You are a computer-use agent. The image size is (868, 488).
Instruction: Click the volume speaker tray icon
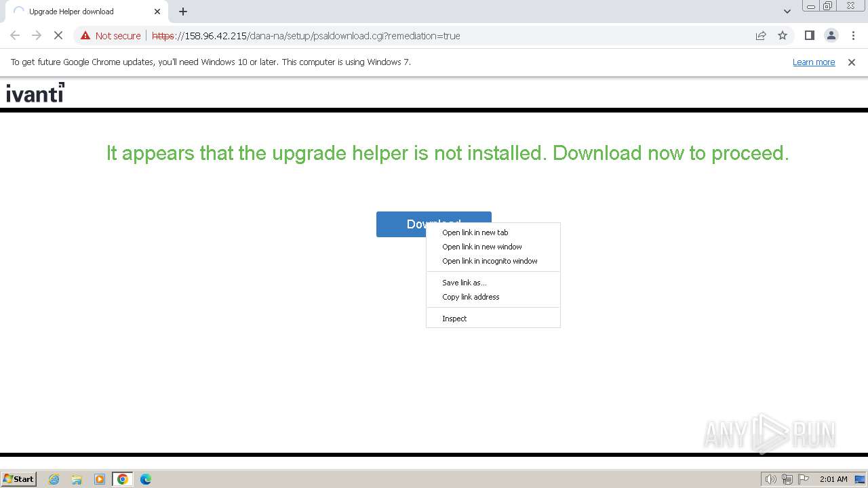click(771, 479)
